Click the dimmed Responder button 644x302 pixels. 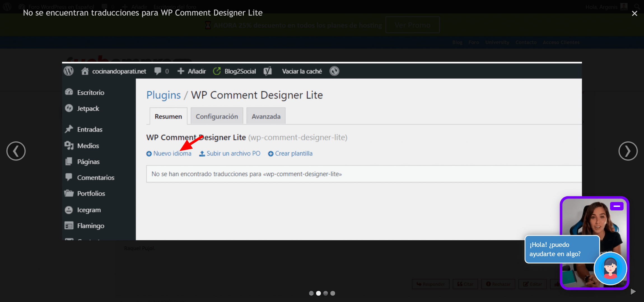click(431, 284)
